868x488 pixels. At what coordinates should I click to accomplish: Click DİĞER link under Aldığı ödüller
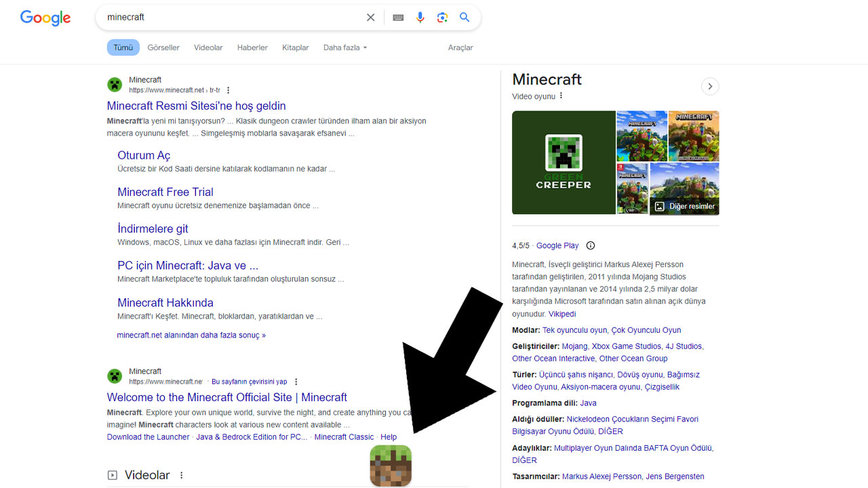point(610,431)
